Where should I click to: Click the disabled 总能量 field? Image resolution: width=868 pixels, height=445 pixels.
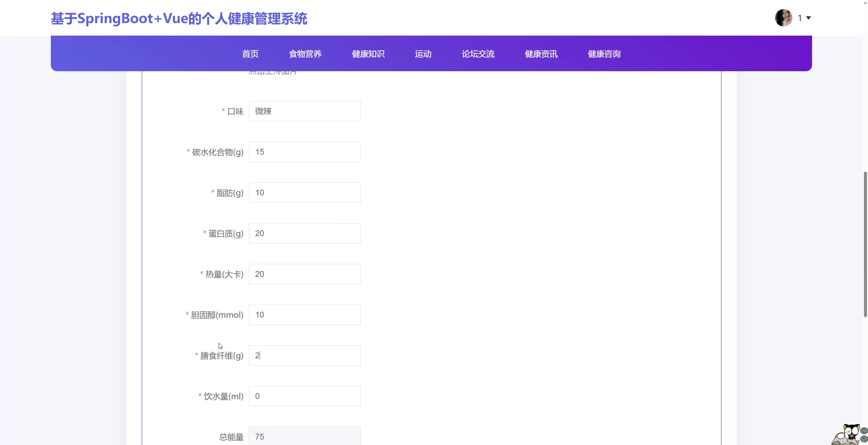pos(304,436)
